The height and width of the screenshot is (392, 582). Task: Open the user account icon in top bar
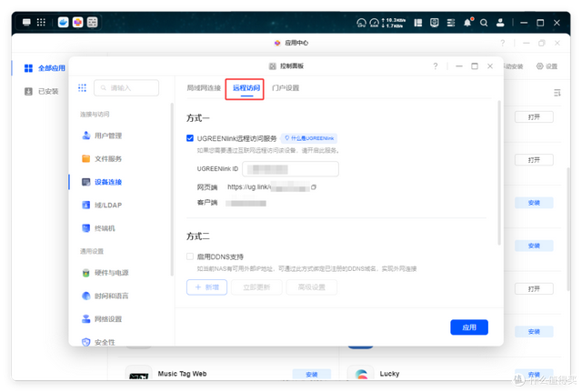point(500,23)
